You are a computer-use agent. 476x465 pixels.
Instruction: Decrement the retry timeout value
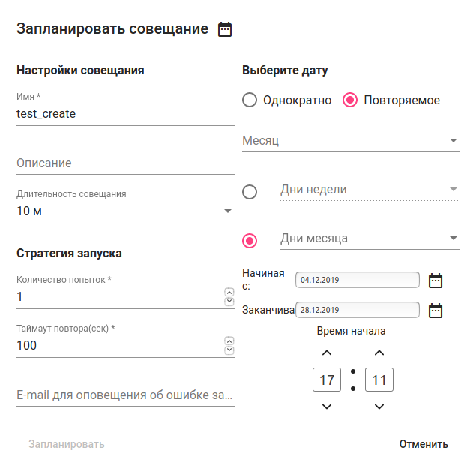(x=229, y=350)
